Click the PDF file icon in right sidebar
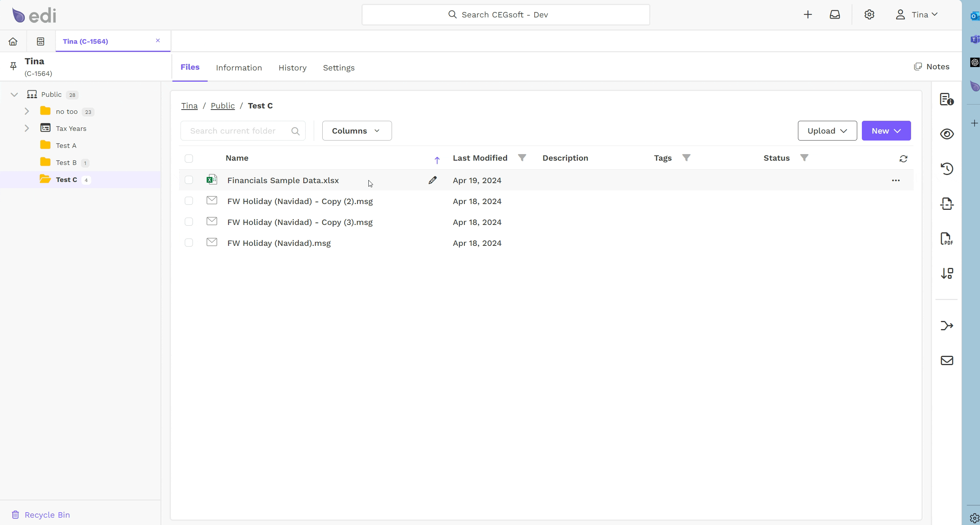This screenshot has height=525, width=980. pyautogui.click(x=947, y=238)
